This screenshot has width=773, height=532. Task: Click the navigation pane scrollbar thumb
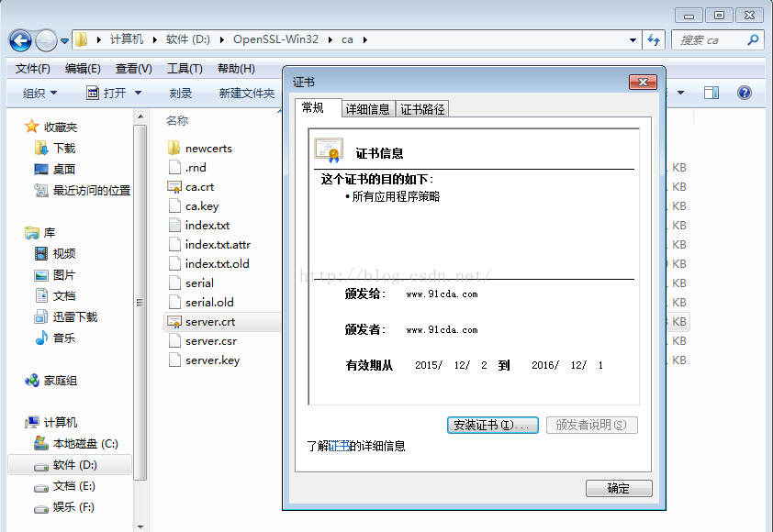(x=140, y=303)
